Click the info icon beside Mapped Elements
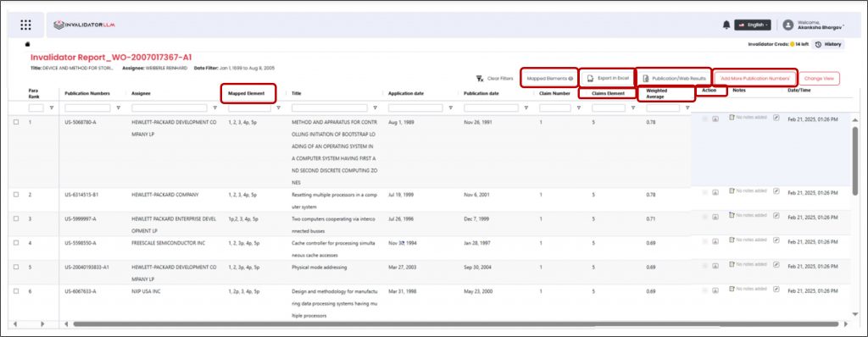Screen dimensions: 868x337 [x=570, y=79]
